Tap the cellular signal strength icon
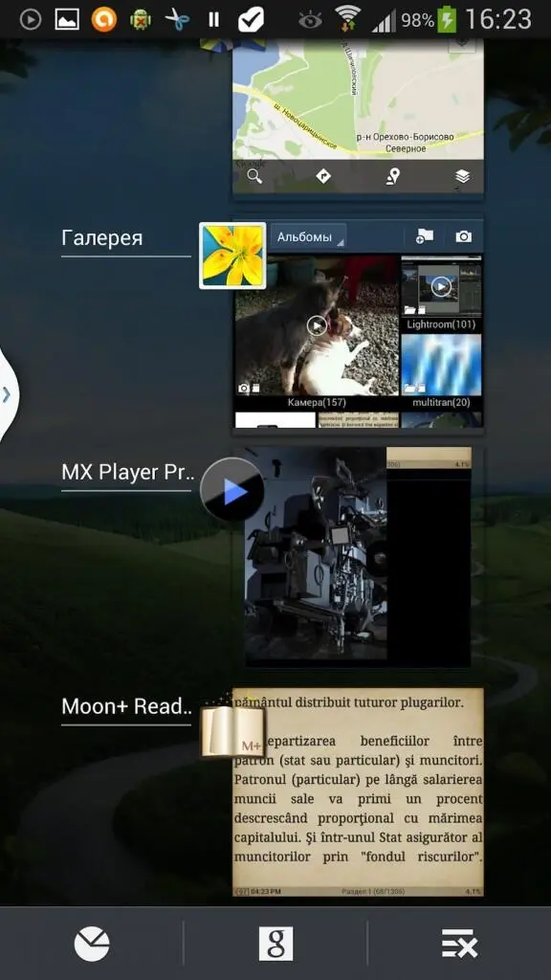 (384, 21)
